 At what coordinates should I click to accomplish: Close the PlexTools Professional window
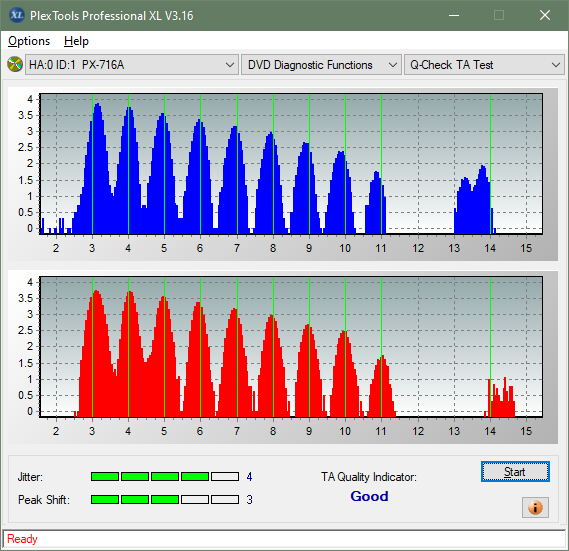[545, 15]
